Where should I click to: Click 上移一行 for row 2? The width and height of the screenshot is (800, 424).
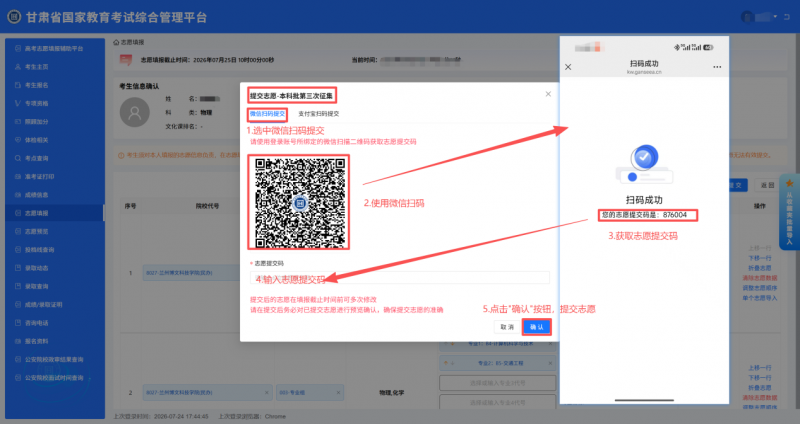(760, 368)
